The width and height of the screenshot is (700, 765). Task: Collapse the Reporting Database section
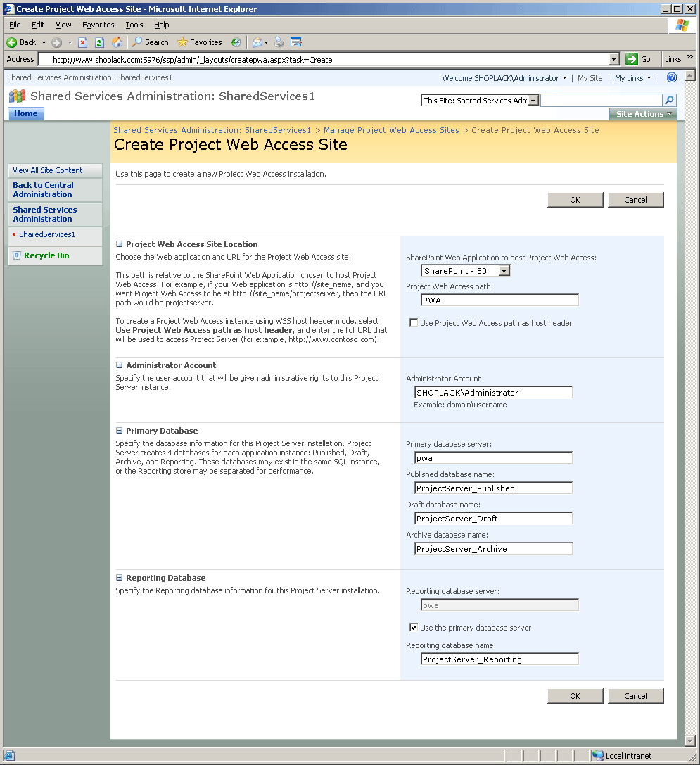119,578
